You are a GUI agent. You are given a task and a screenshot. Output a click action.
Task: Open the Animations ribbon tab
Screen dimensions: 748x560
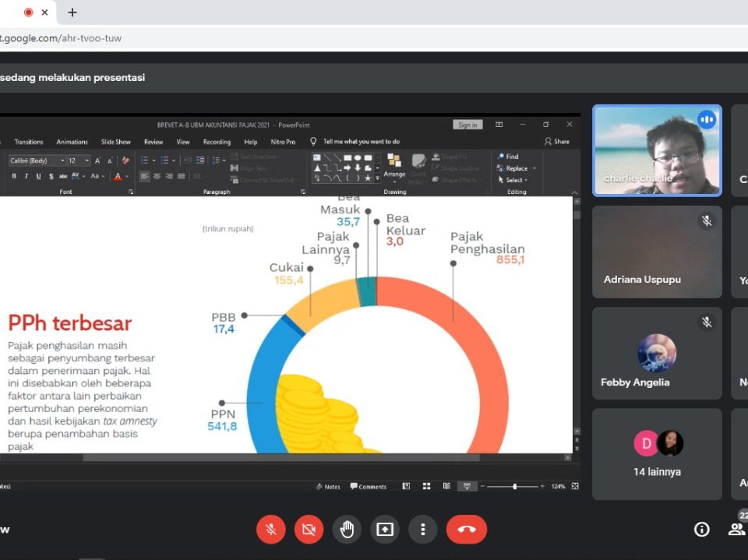[x=72, y=142]
